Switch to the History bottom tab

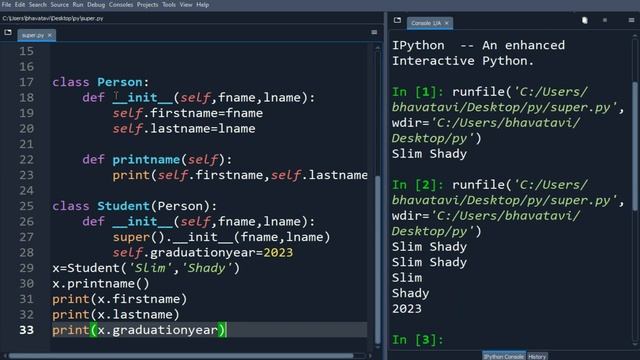point(537,356)
